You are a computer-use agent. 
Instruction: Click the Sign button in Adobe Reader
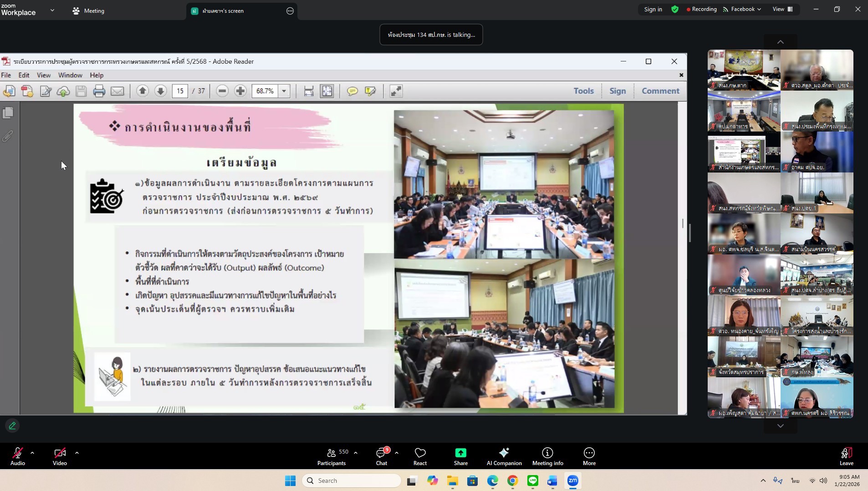(x=618, y=91)
